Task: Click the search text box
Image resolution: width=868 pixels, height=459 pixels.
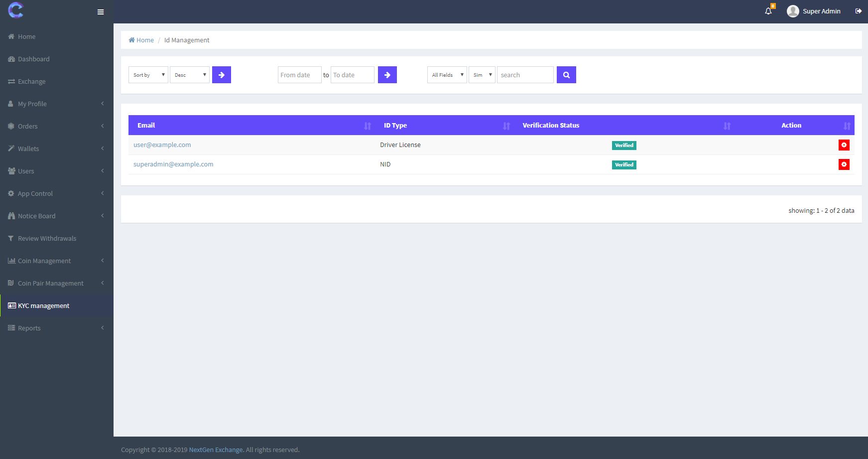Action: (525, 75)
